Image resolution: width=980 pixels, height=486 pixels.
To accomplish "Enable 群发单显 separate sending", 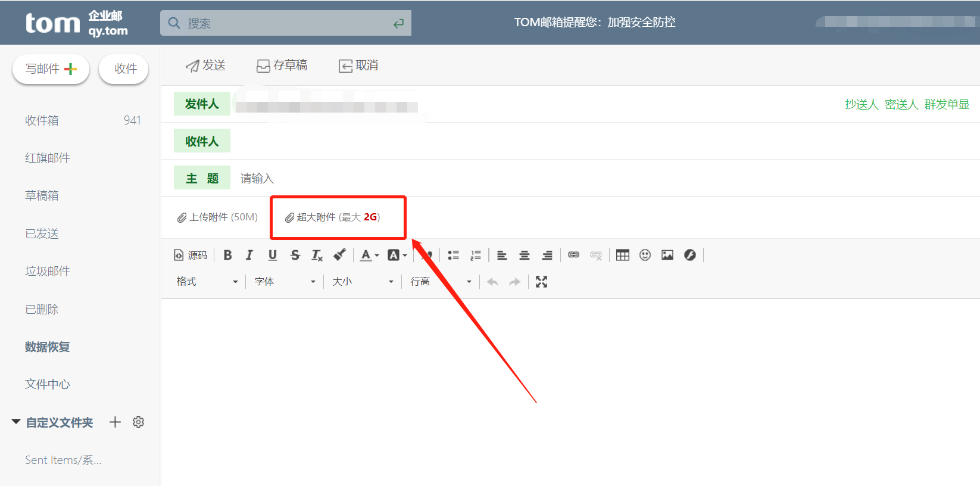I will [x=947, y=104].
